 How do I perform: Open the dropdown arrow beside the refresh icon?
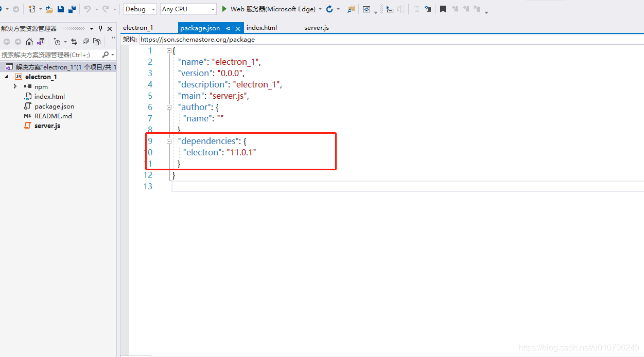point(338,9)
